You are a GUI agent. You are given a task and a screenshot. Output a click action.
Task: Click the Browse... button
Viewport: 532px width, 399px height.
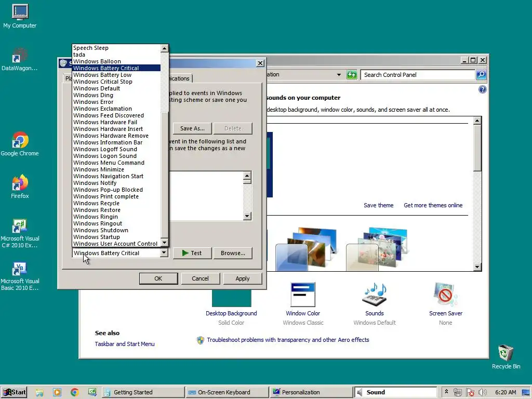pos(233,253)
